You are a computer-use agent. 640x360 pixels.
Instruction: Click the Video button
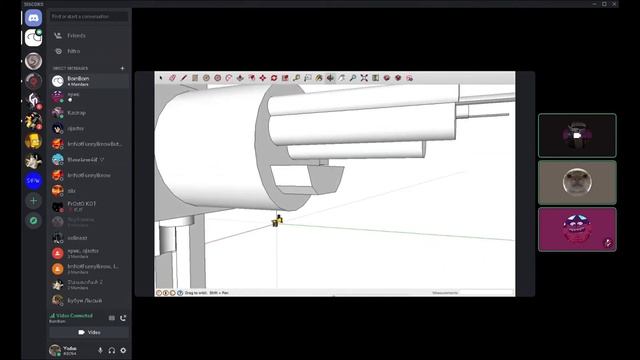[x=89, y=332]
